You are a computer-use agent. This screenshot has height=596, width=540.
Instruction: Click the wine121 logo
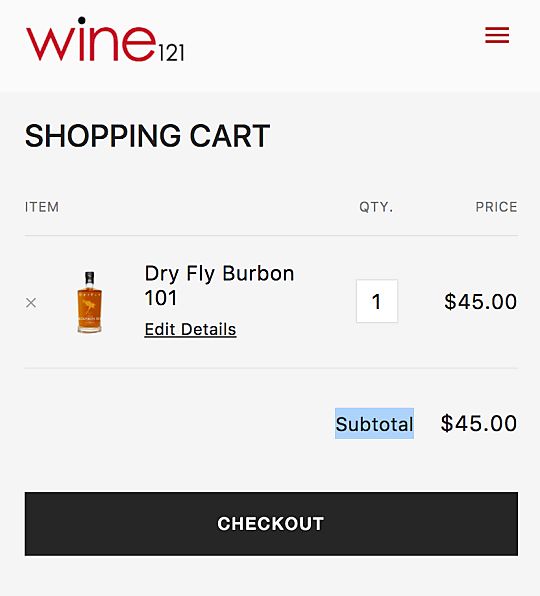coord(105,39)
